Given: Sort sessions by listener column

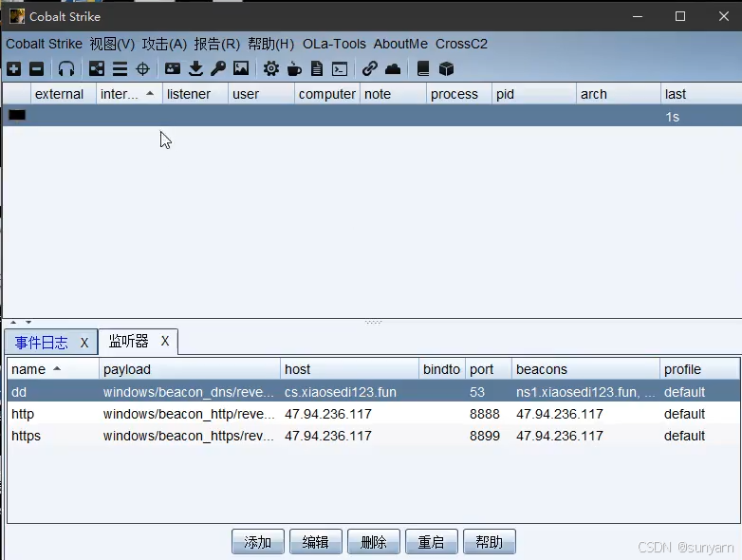Looking at the screenshot, I should tap(195, 94).
